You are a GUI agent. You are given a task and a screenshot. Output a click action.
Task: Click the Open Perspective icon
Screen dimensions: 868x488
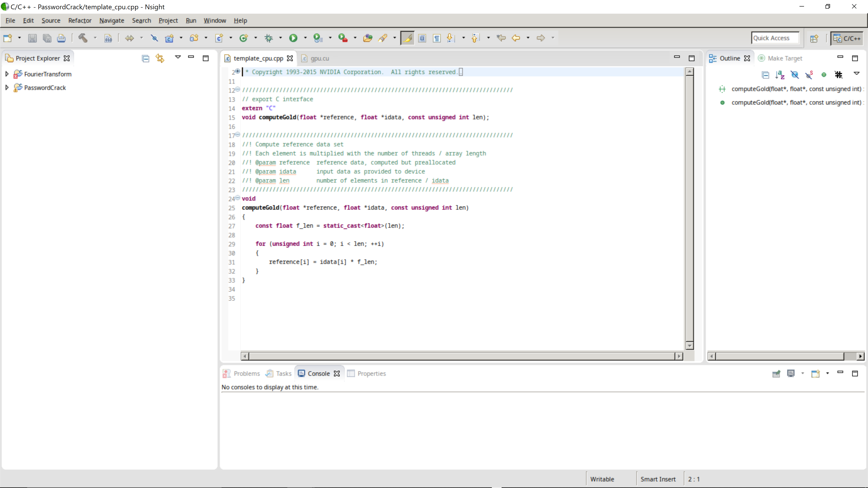click(x=814, y=38)
